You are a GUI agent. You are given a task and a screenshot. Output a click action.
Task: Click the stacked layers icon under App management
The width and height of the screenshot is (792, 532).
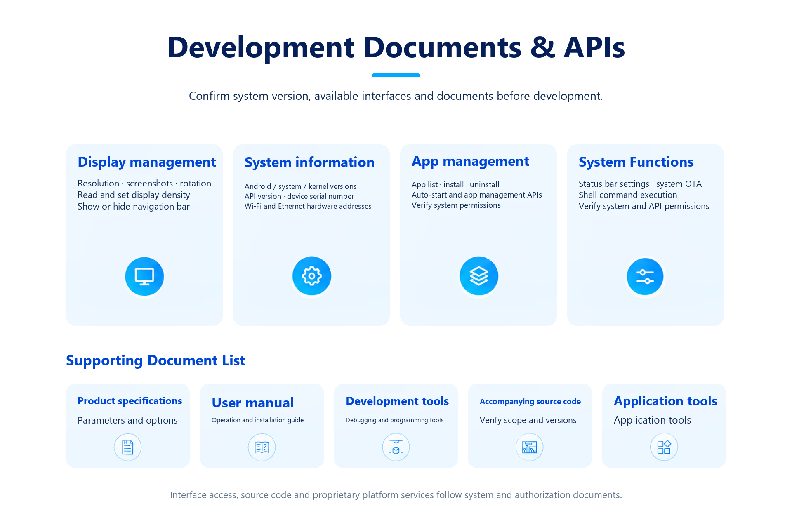(479, 276)
